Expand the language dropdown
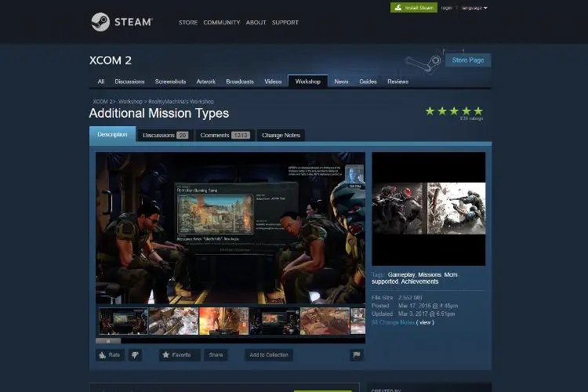588x392 pixels. [x=474, y=8]
